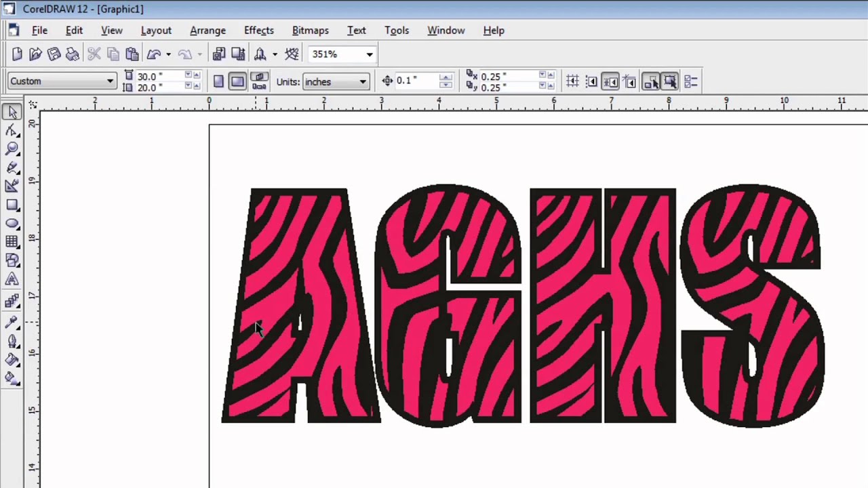Open the Units inches dropdown

click(363, 82)
